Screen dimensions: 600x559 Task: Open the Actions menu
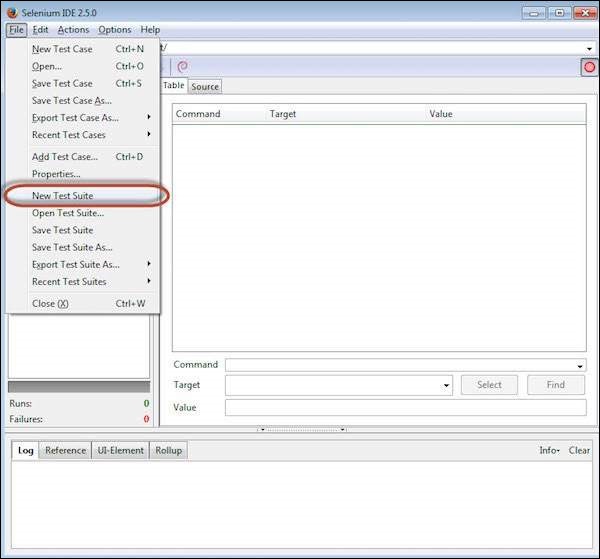click(73, 30)
